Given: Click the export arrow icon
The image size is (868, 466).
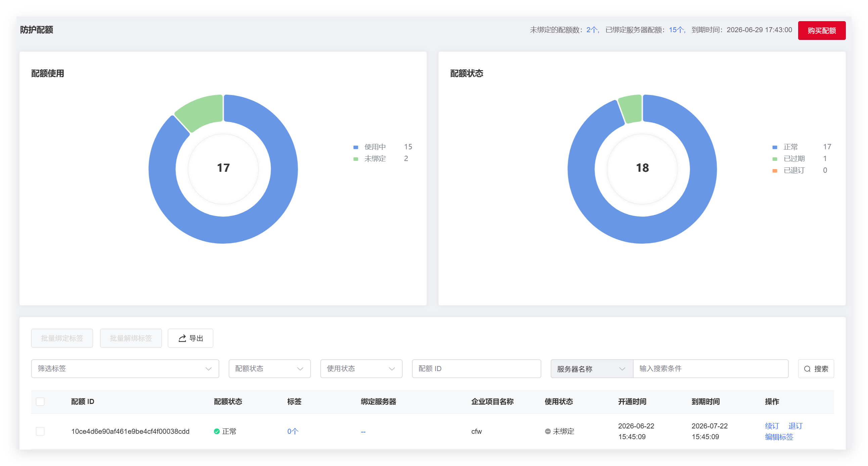Looking at the screenshot, I should click(182, 339).
